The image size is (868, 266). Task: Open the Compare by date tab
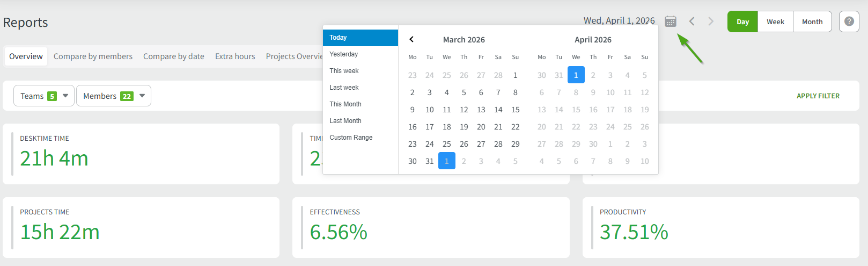[173, 56]
